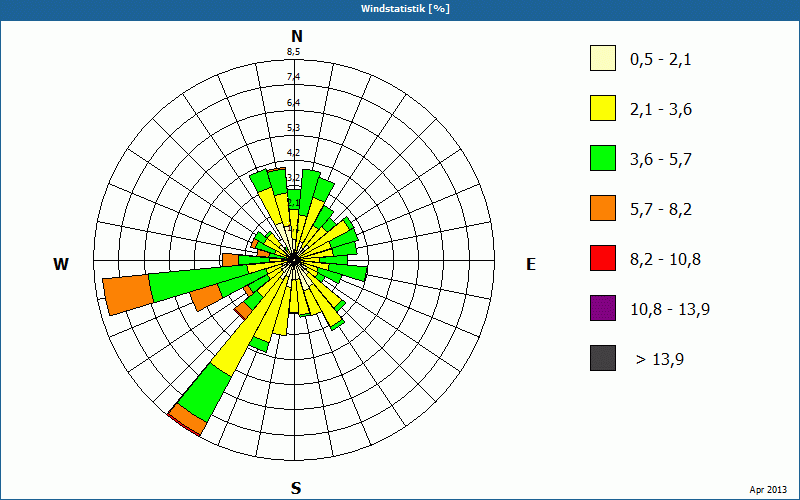
Task: Select the 8,2 - 10,8 legend label
Action: 665,260
